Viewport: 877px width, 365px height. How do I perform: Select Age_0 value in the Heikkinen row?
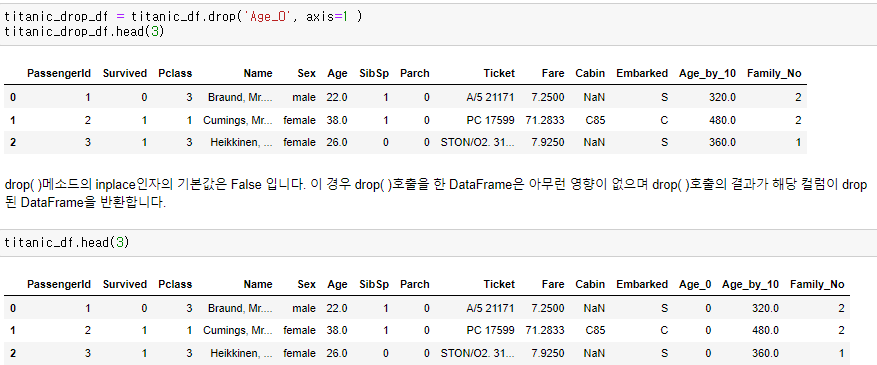pos(708,353)
